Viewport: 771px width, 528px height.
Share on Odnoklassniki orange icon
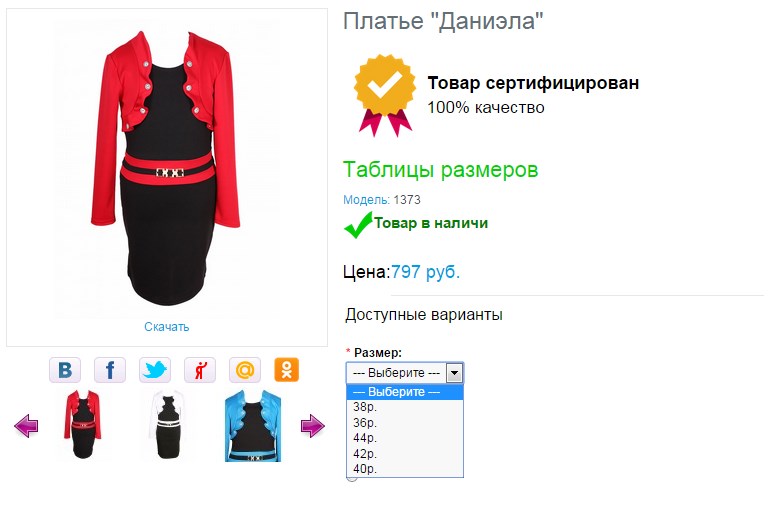tap(287, 370)
